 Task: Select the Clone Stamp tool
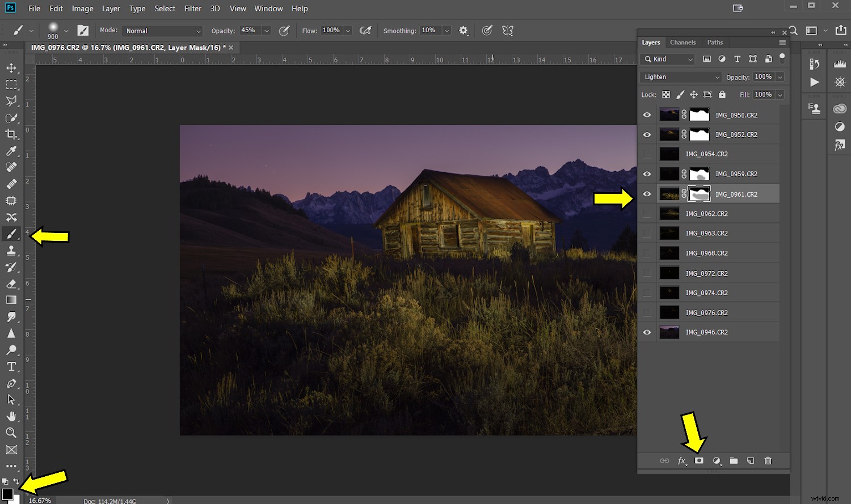(11, 251)
